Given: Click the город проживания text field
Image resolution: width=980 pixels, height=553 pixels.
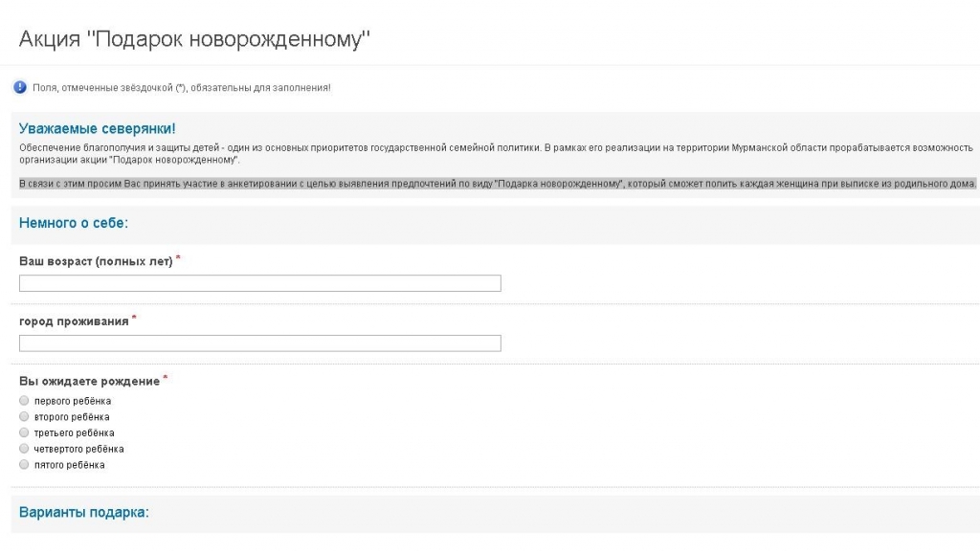Looking at the screenshot, I should coord(260,343).
